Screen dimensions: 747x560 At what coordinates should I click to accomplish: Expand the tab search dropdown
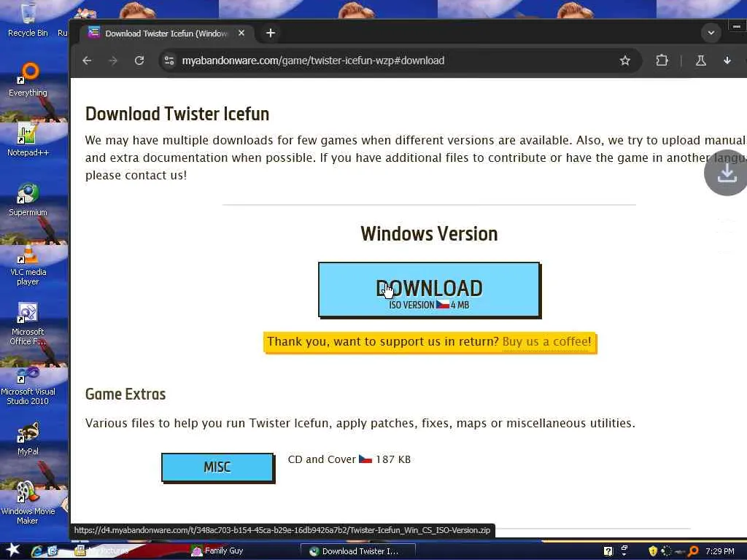click(711, 33)
